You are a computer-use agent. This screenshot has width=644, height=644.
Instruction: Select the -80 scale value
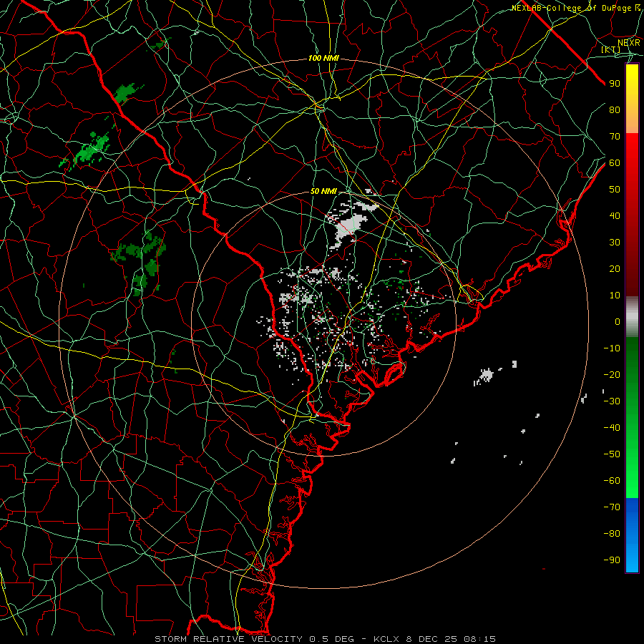[x=612, y=534]
